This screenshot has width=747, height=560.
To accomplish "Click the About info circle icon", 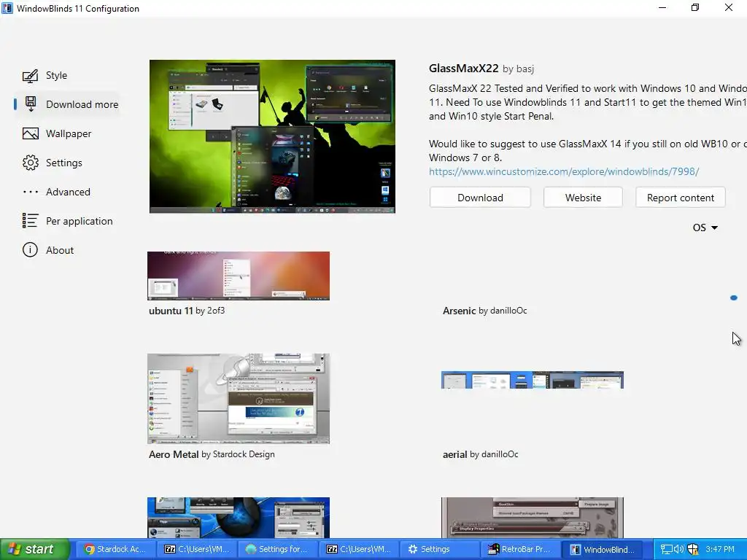I will coord(30,250).
